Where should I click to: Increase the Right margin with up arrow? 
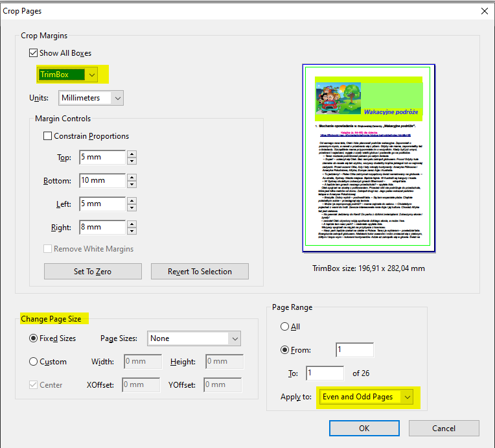(132, 224)
